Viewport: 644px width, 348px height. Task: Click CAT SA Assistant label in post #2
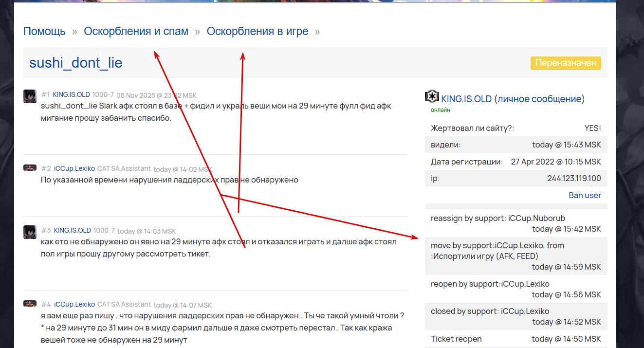tap(124, 168)
